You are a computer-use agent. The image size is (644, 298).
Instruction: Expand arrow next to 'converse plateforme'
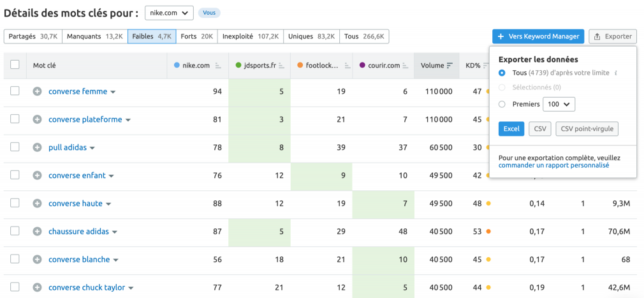128,120
